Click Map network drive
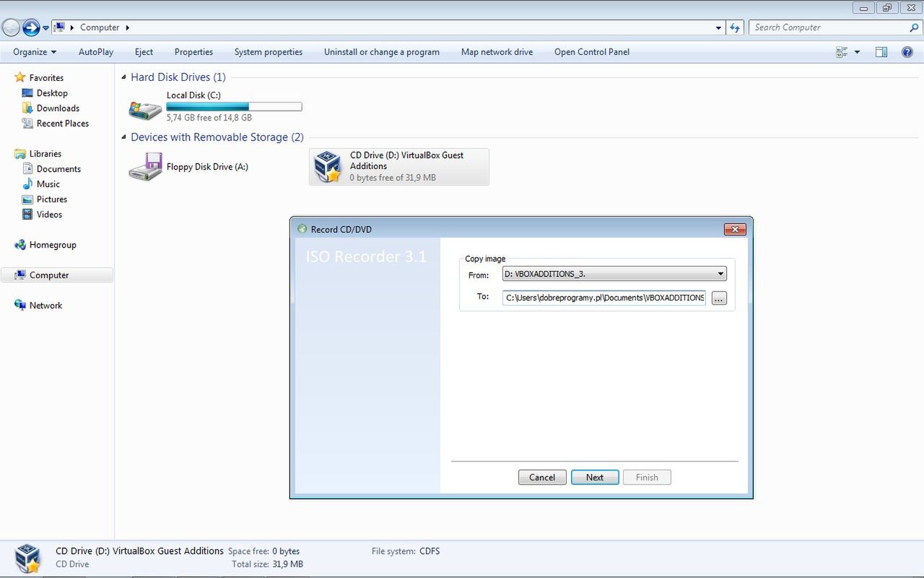This screenshot has width=924, height=578. 497,52
